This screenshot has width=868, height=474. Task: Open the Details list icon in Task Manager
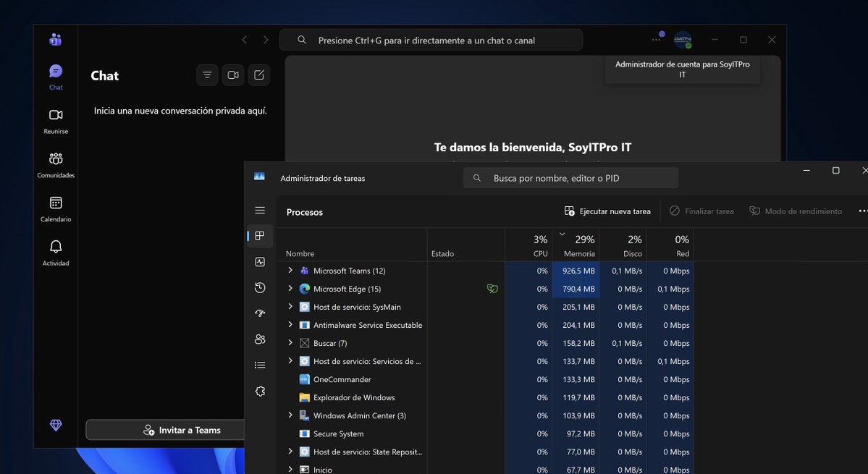coord(260,365)
